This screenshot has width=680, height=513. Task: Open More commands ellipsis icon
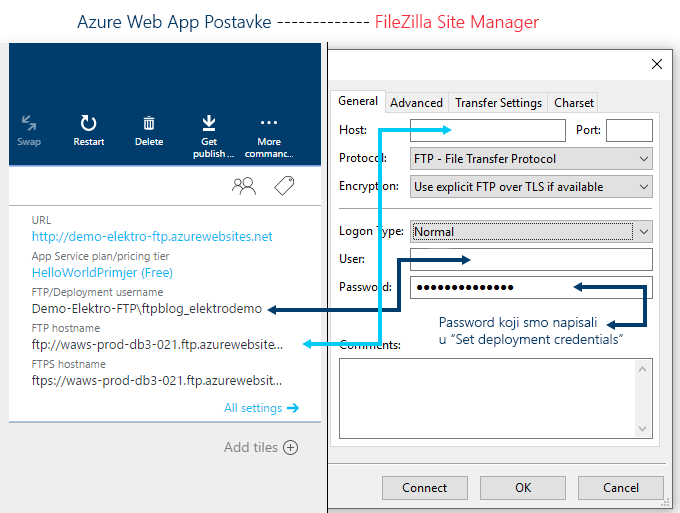(x=269, y=123)
